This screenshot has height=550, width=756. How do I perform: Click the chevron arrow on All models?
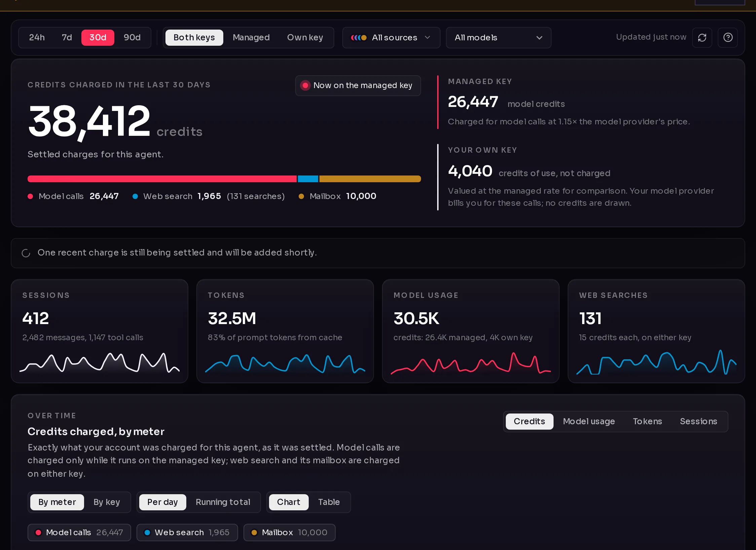(539, 38)
